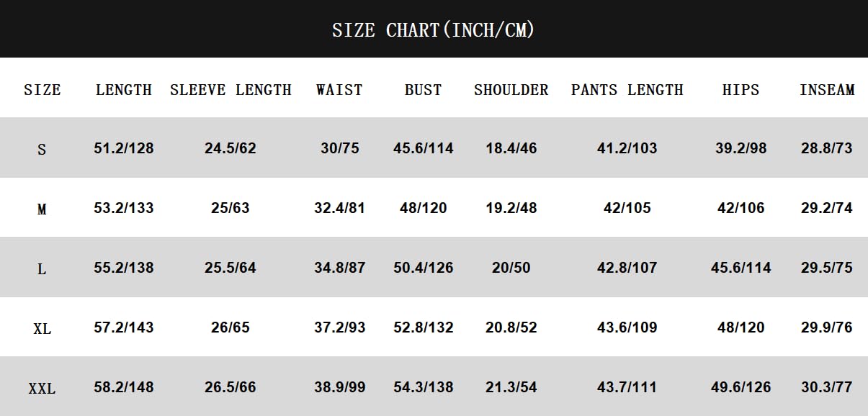Select the 20.8/52 shoulder cell
Image resolution: width=868 pixels, height=416 pixels.
[x=511, y=327]
